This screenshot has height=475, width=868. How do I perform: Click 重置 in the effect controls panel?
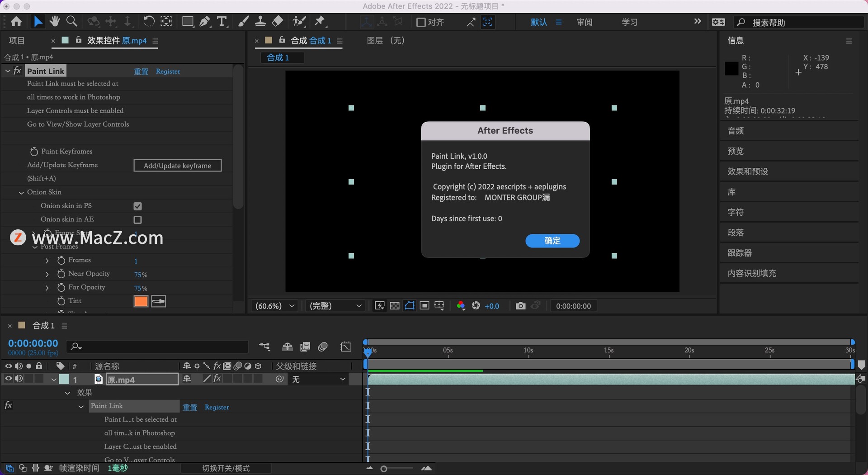click(141, 71)
